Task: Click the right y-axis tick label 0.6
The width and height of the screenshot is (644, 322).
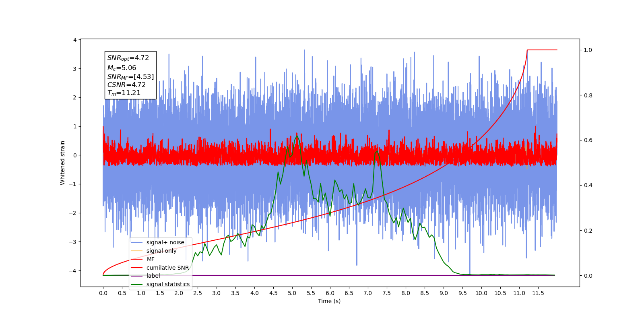Action: (x=588, y=140)
